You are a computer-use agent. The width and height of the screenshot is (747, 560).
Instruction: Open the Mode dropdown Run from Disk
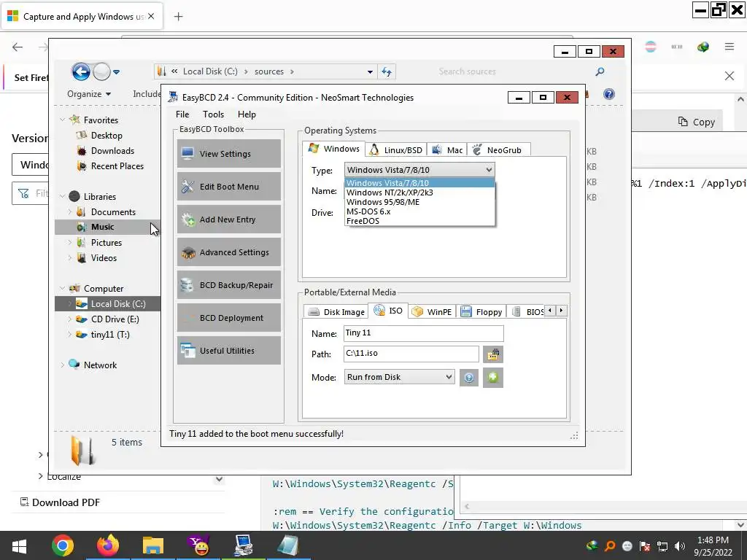click(x=399, y=377)
